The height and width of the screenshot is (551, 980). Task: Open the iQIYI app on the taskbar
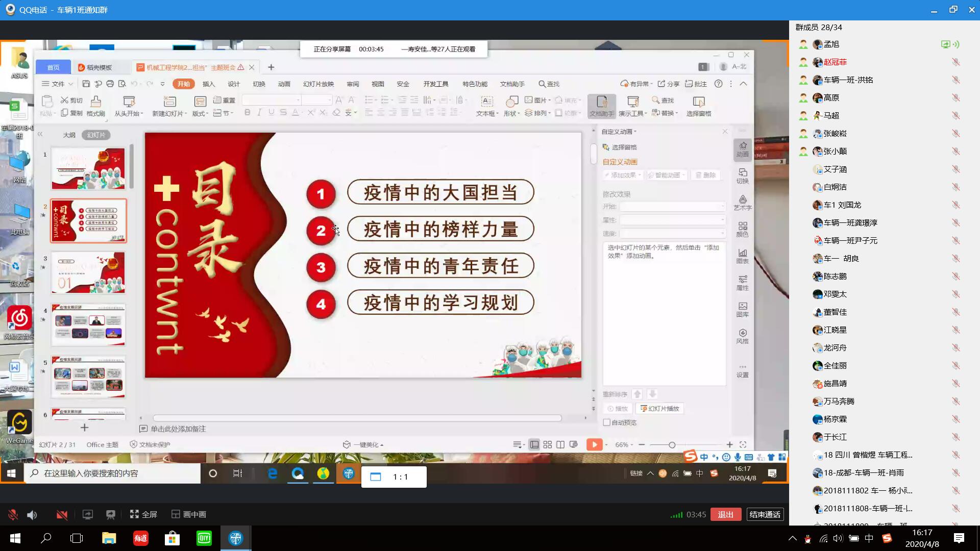pos(204,538)
